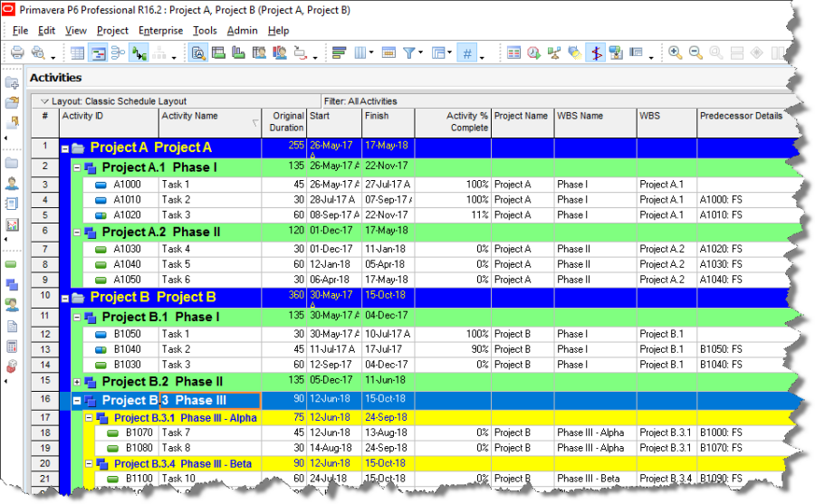Open the Admin menu
The height and width of the screenshot is (504, 815).
242,31
